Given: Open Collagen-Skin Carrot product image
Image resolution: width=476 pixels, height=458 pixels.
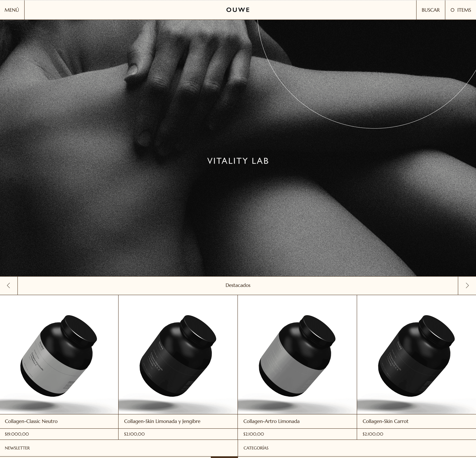Looking at the screenshot, I should point(417,355).
